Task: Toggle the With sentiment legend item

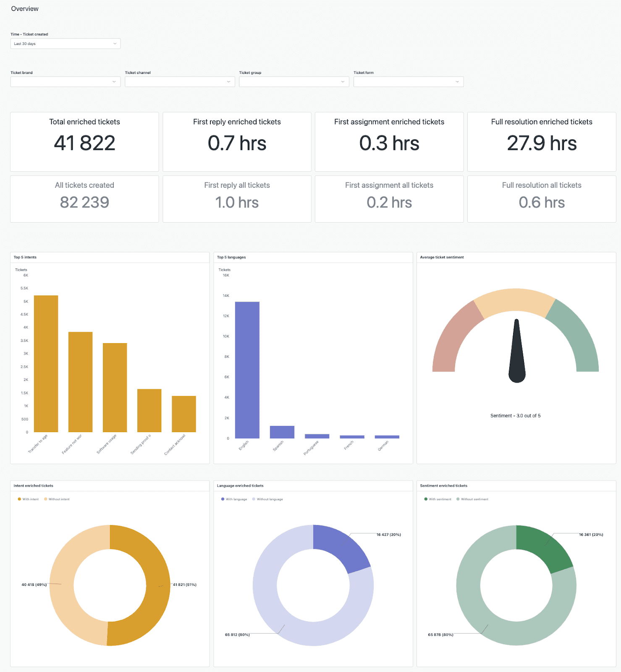Action: [x=438, y=499]
